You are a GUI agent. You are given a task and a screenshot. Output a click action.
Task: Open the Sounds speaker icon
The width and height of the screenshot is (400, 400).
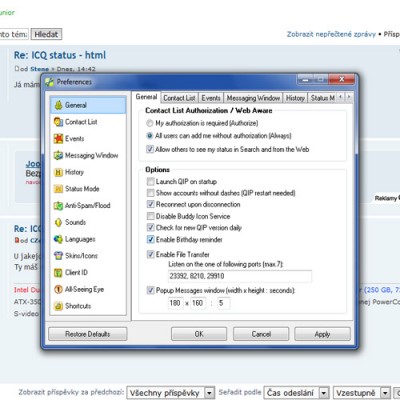pyautogui.click(x=58, y=222)
